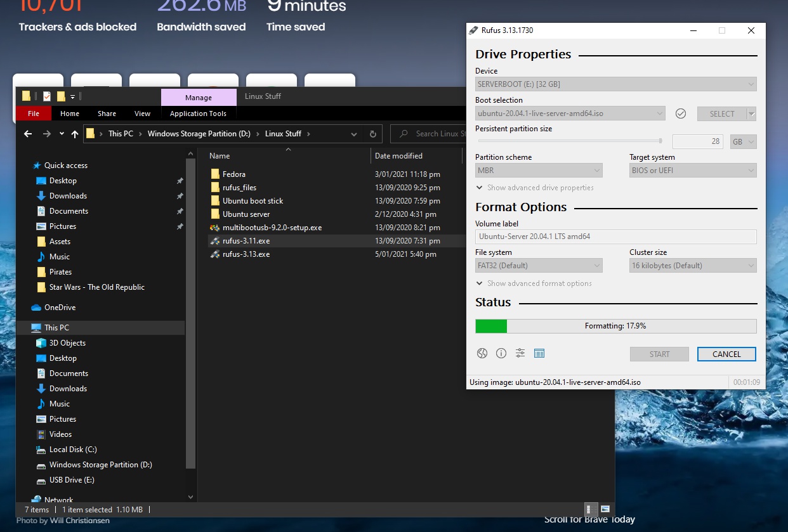This screenshot has width=788, height=532.
Task: Open Customize Quick Access Toolbar dropdown
Action: point(72,97)
